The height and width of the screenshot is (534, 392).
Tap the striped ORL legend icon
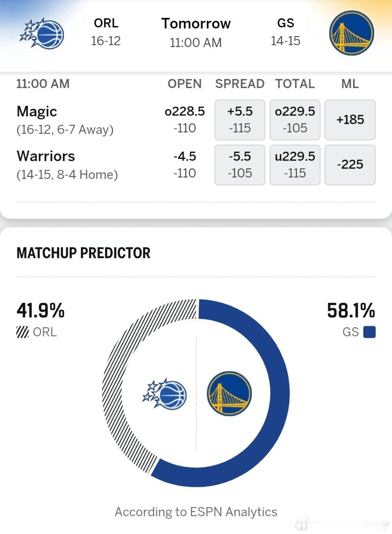pyautogui.click(x=22, y=332)
